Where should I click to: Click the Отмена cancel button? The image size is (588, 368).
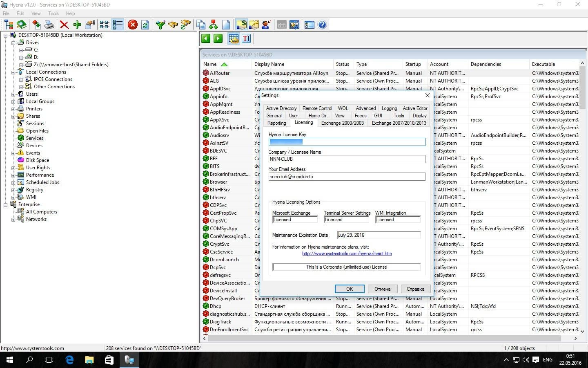pyautogui.click(x=382, y=289)
